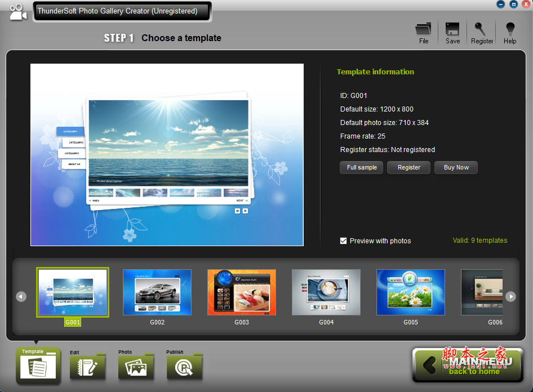Open the Register key icon in toolbar

(481, 33)
